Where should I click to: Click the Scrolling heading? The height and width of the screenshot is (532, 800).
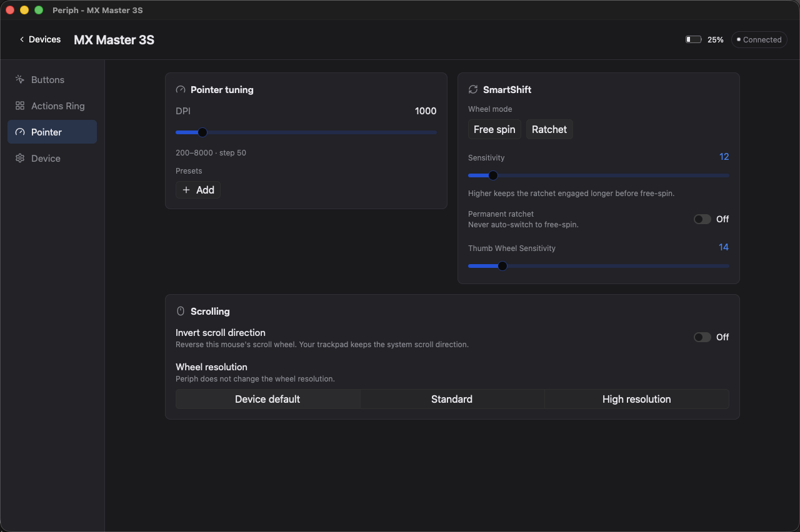coord(210,312)
